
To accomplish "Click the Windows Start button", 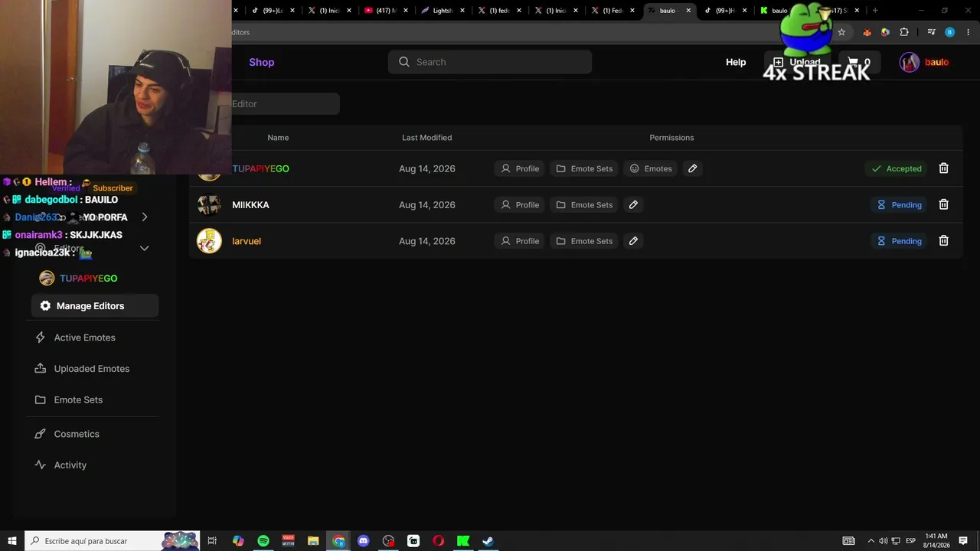I will [12, 541].
